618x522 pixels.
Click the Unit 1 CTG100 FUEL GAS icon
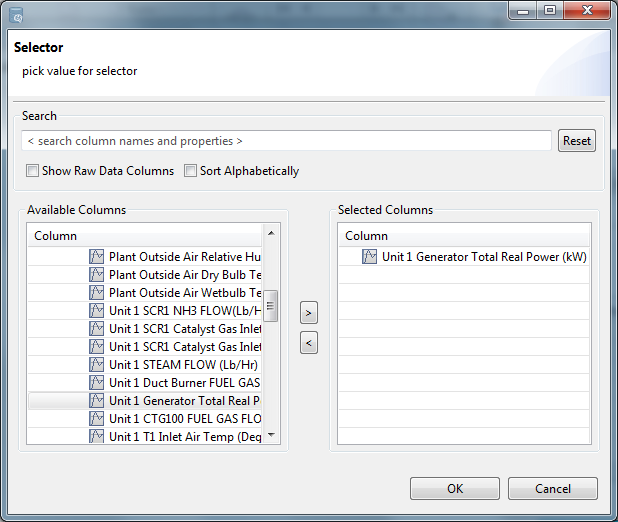97,418
